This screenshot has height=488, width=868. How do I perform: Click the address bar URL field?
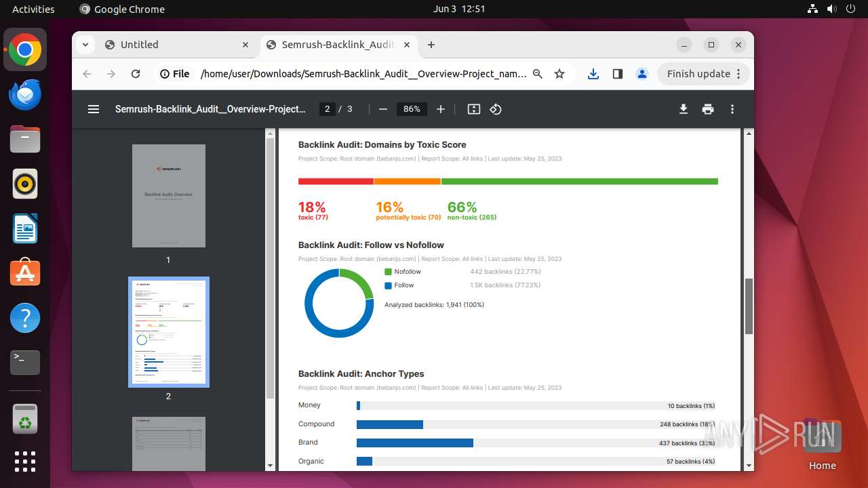(363, 74)
